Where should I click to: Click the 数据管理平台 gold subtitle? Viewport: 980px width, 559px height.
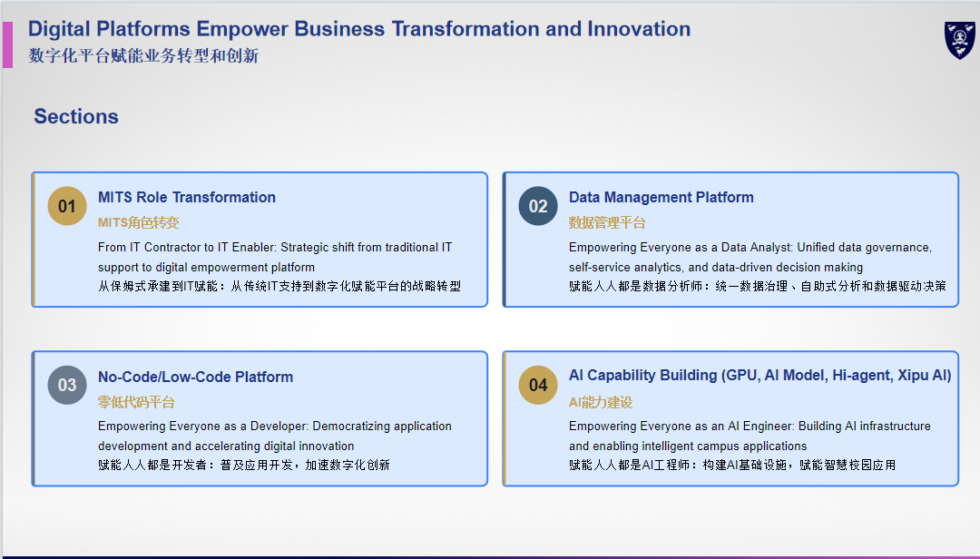click(606, 222)
